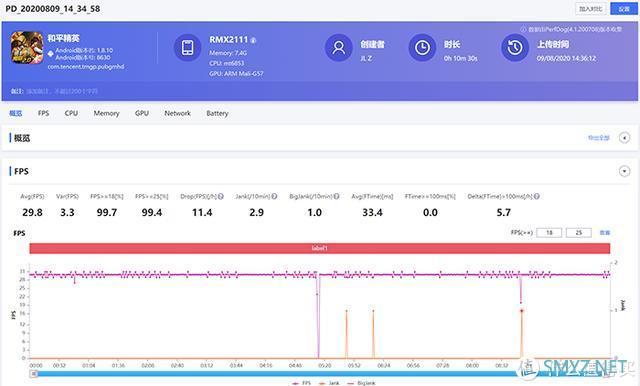Viewport: 640px width, 386px height.
Task: Click the Delta(FTime) value 5.7
Action: (503, 213)
